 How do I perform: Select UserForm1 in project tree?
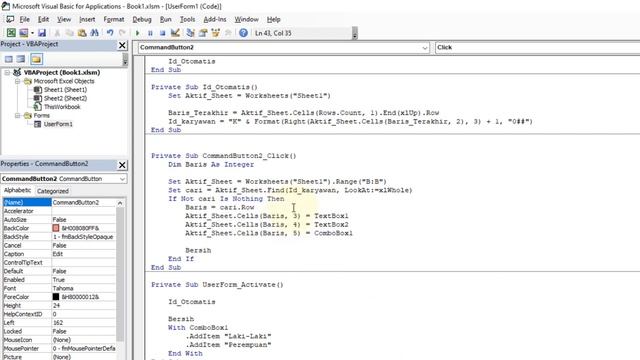[58, 124]
